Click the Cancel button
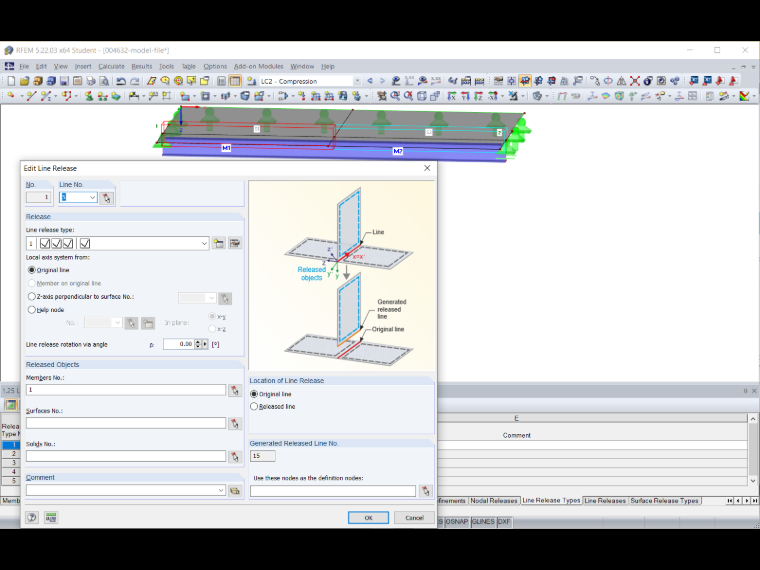Viewport: 760px width, 570px height. coord(414,518)
